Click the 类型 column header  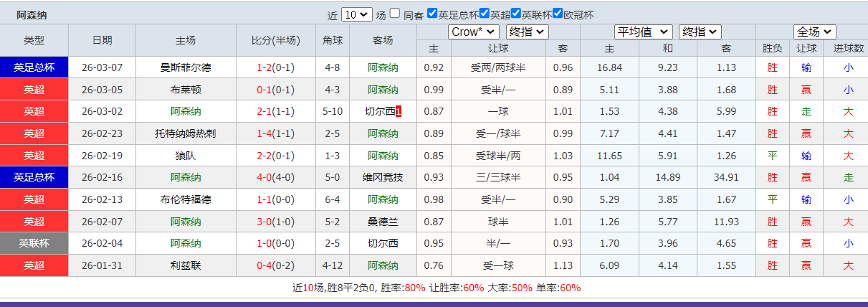(34, 40)
